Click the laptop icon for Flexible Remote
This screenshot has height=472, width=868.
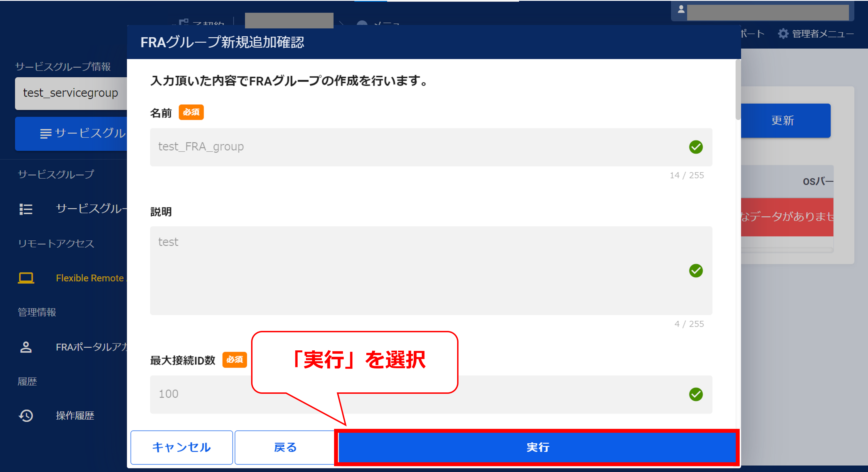click(x=26, y=278)
